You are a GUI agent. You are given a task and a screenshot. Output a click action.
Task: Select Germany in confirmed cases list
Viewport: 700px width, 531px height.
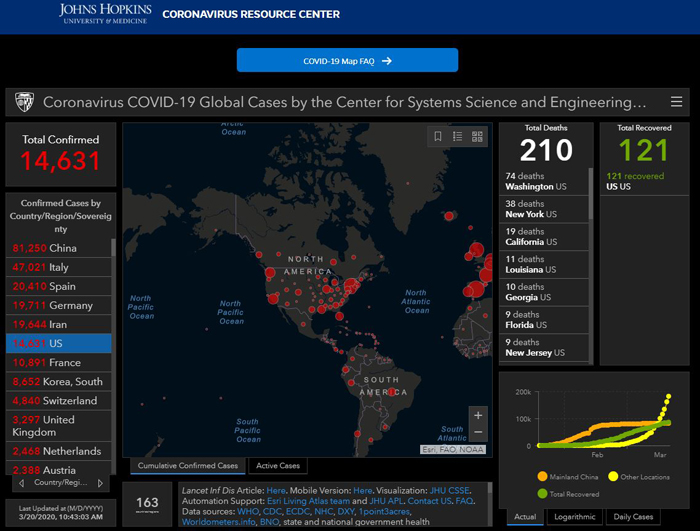(x=58, y=305)
